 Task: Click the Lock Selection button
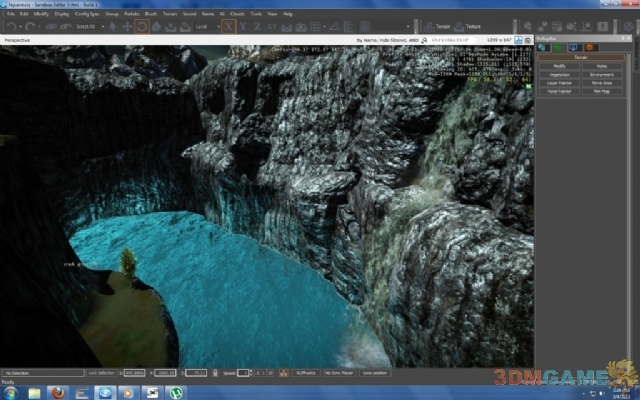pyautogui.click(x=101, y=373)
